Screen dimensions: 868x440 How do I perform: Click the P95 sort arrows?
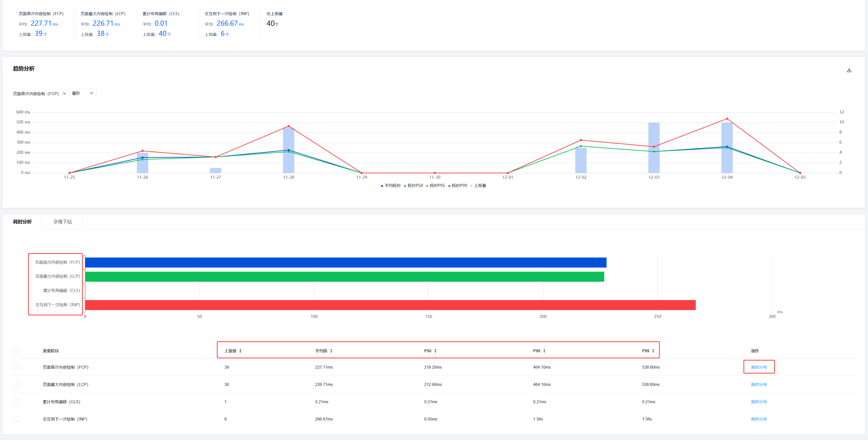(x=544, y=351)
